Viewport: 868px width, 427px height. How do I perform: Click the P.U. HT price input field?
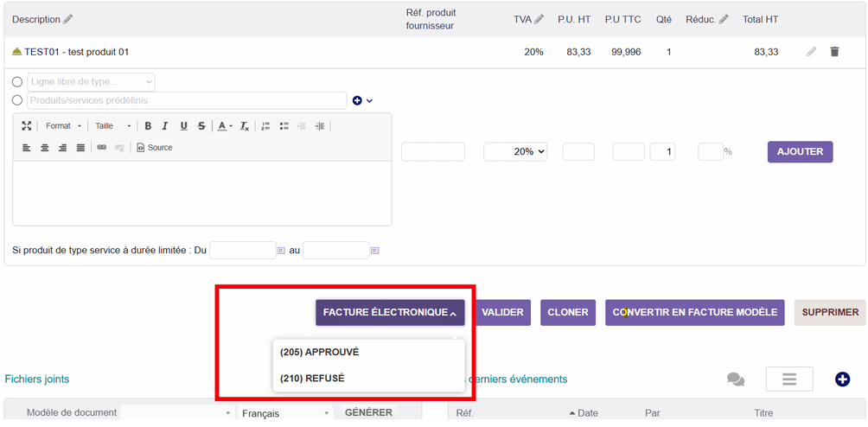point(578,151)
